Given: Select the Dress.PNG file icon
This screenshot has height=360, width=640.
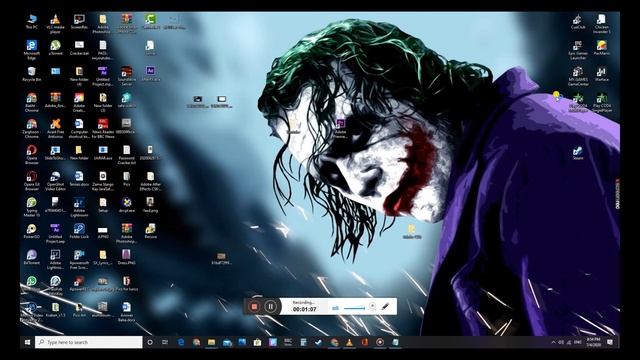Looking at the screenshot, I should tap(126, 257).
